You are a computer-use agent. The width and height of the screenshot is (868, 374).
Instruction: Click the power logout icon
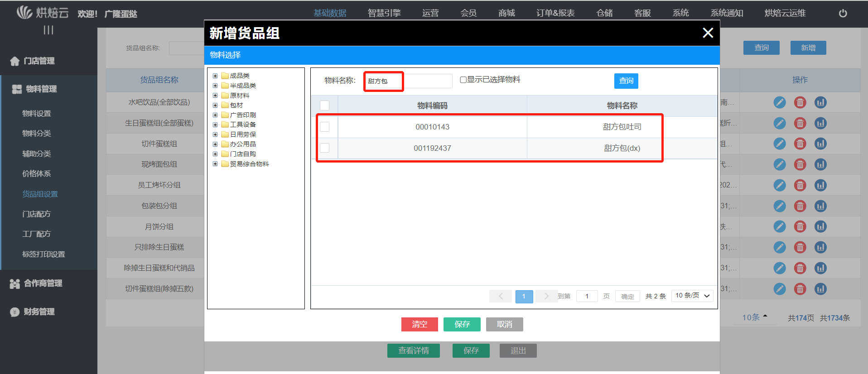click(843, 13)
